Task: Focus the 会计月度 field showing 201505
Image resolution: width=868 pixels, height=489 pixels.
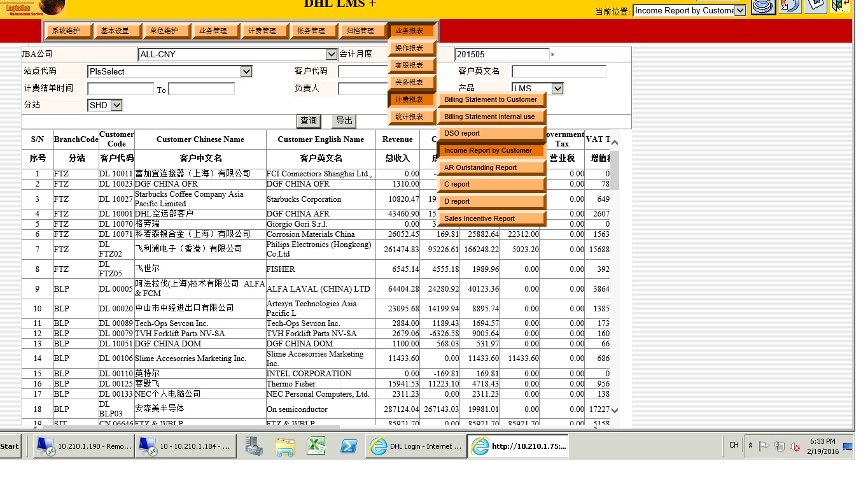Action: pos(502,55)
